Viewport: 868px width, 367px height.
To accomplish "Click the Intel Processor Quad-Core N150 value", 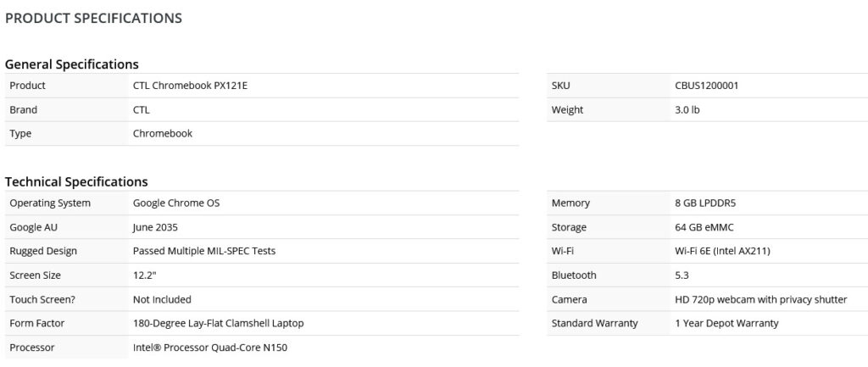I will (x=210, y=348).
